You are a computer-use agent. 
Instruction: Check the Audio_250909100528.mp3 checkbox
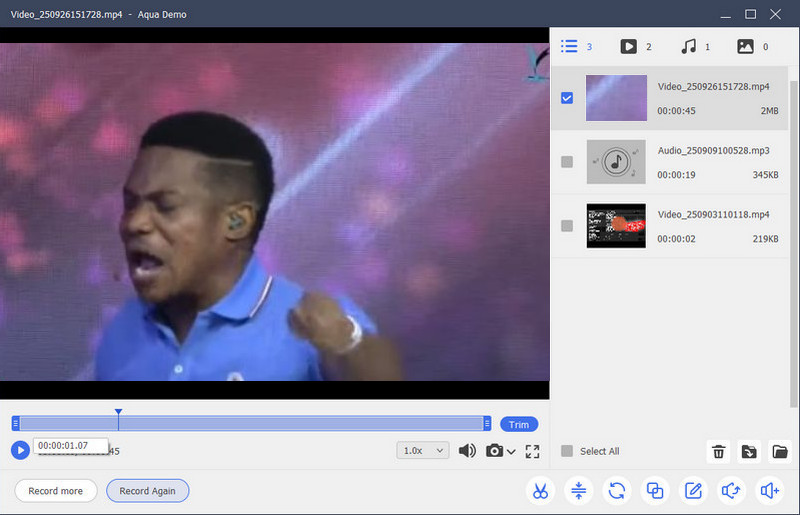[x=567, y=162]
